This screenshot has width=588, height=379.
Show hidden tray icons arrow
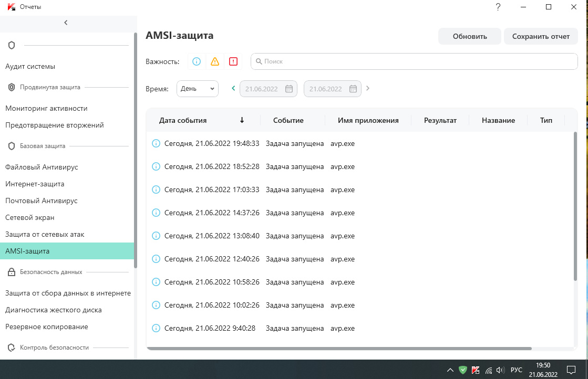tap(450, 370)
